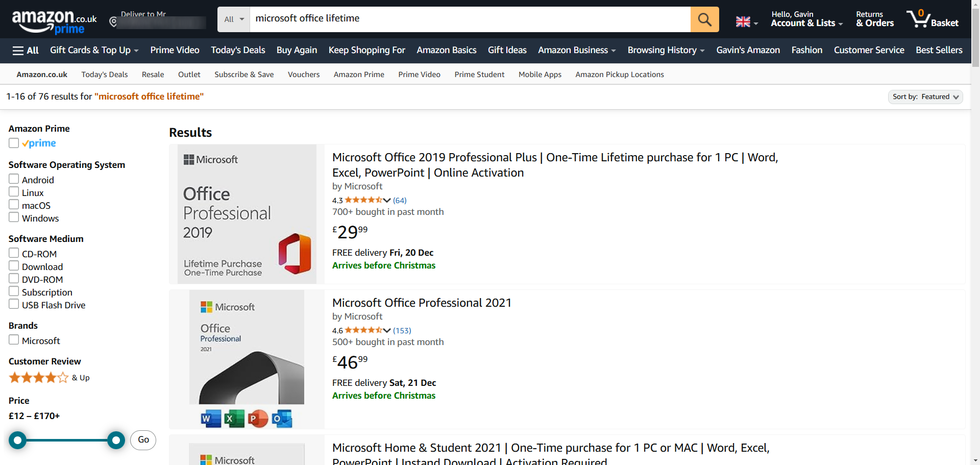The width and height of the screenshot is (980, 465).
Task: Select the Subscription medium checkbox
Action: point(14,291)
